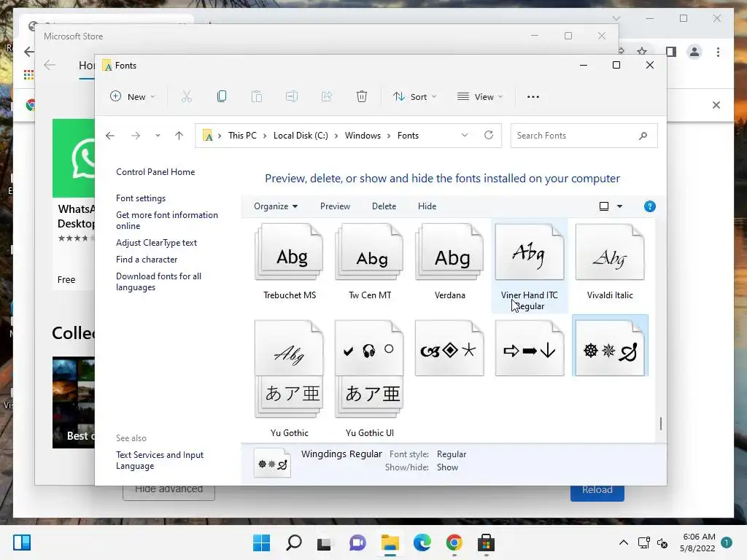Go up one folder level
The width and height of the screenshot is (747, 560).
pos(179,136)
